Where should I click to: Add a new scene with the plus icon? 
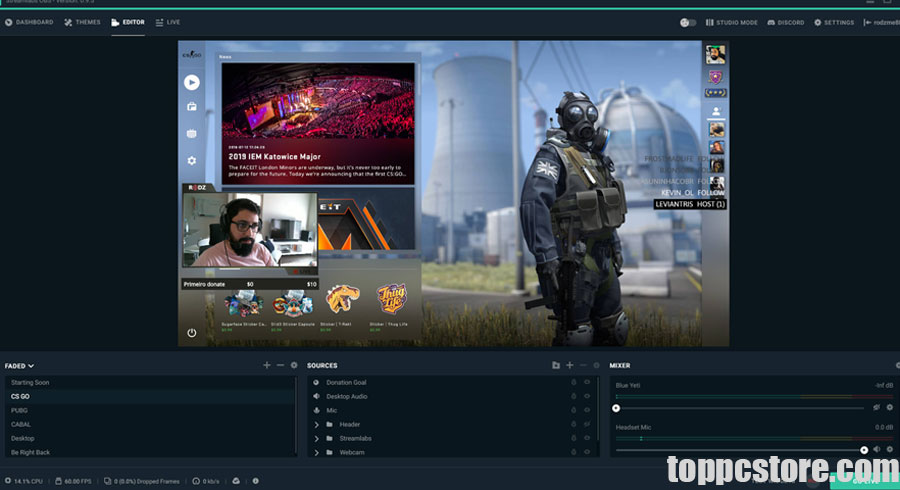[x=266, y=365]
